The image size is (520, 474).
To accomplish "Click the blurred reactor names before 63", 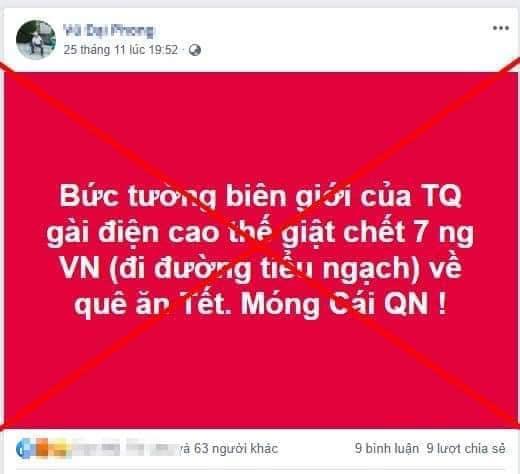I will [x=125, y=448].
